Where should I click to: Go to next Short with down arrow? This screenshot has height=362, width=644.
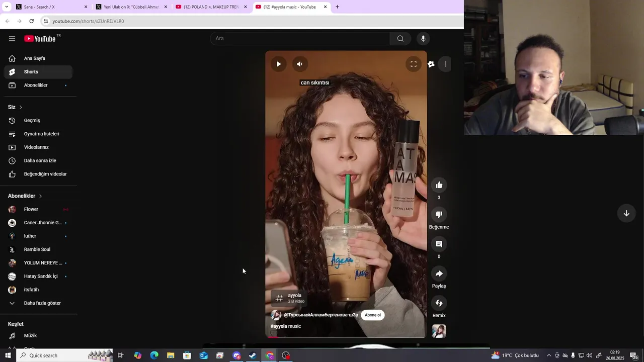pos(626,213)
